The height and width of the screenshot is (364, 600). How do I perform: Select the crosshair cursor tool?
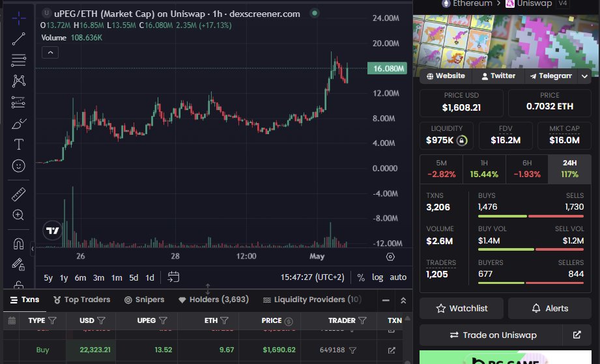coord(18,18)
